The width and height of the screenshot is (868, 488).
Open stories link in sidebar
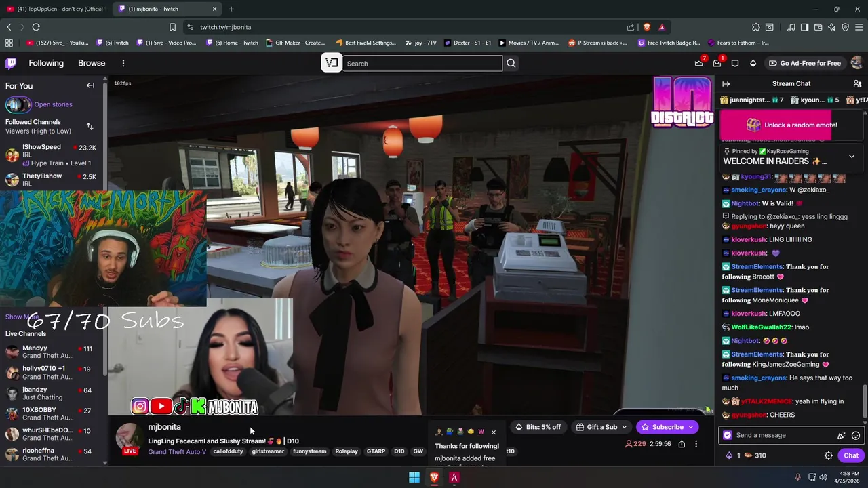(53, 104)
